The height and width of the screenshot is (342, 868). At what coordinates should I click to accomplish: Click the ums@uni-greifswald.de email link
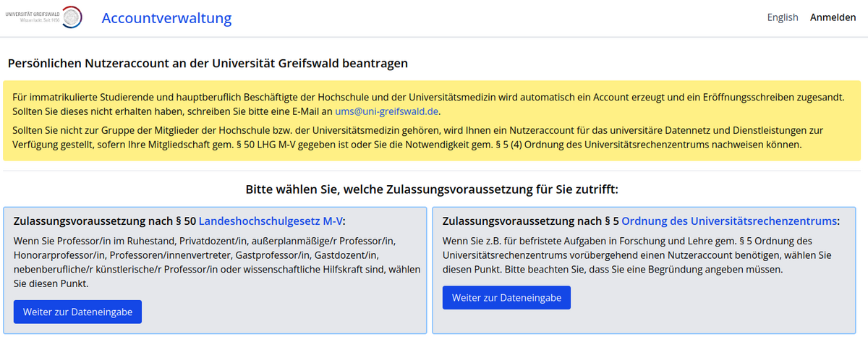pyautogui.click(x=386, y=111)
